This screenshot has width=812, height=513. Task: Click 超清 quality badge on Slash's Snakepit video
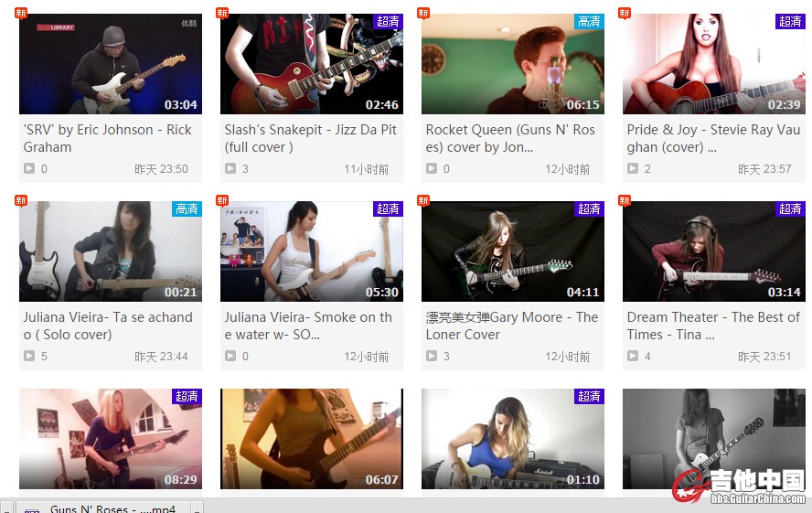pyautogui.click(x=388, y=21)
